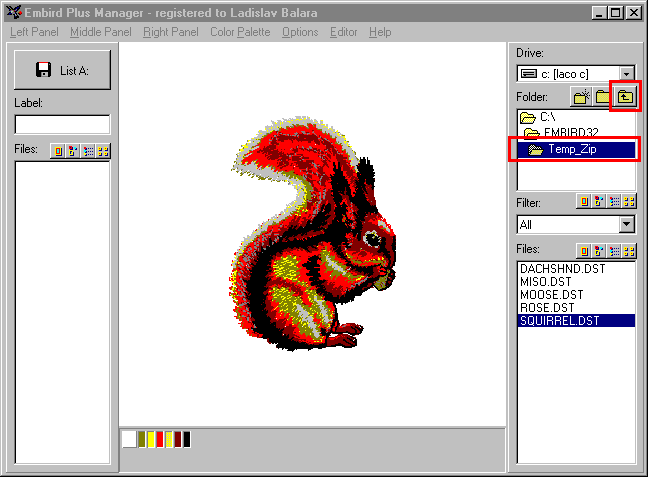This screenshot has height=477, width=648.
Task: Open the Help menu
Action: click(x=380, y=32)
